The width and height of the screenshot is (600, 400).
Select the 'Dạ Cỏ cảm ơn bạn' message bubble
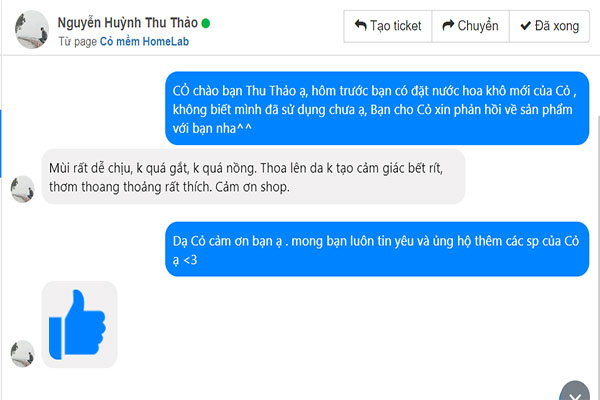(377, 249)
